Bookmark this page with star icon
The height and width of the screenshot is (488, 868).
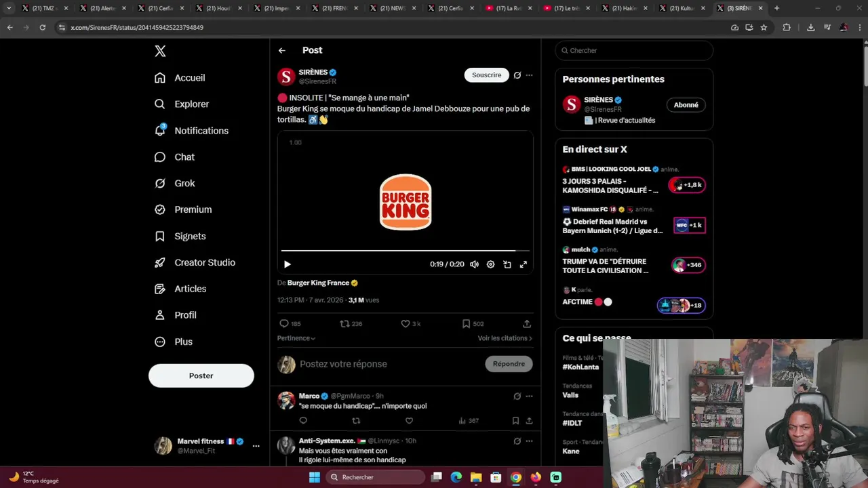coord(764,27)
